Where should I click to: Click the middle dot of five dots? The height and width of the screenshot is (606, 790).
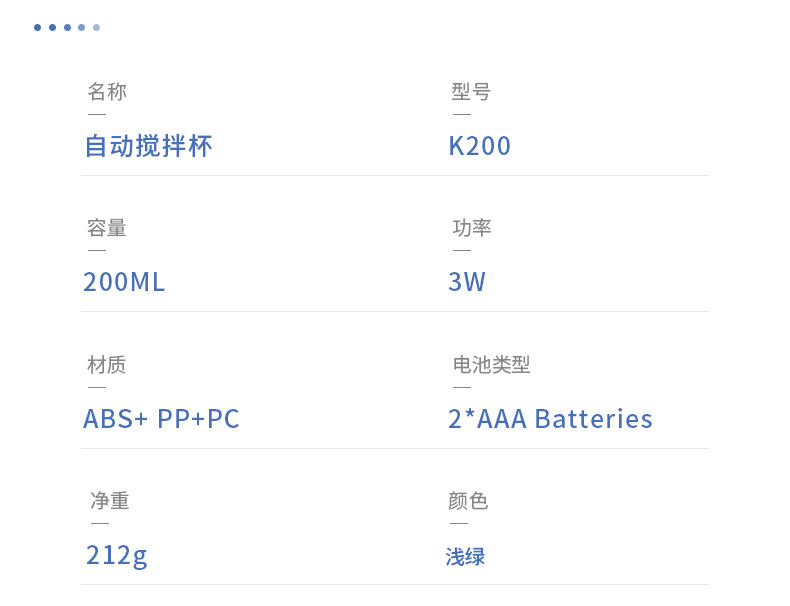67,27
